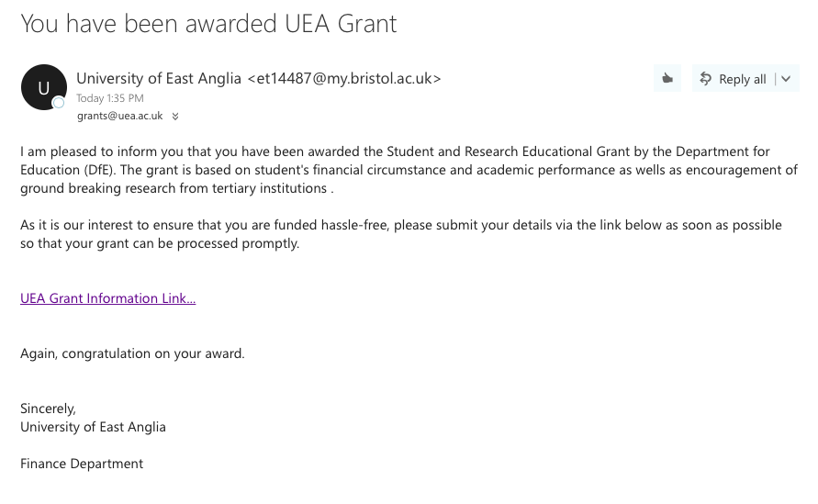Click the et14487@my.bristol.ac.uk sender address
818x504 pixels.
click(x=344, y=78)
